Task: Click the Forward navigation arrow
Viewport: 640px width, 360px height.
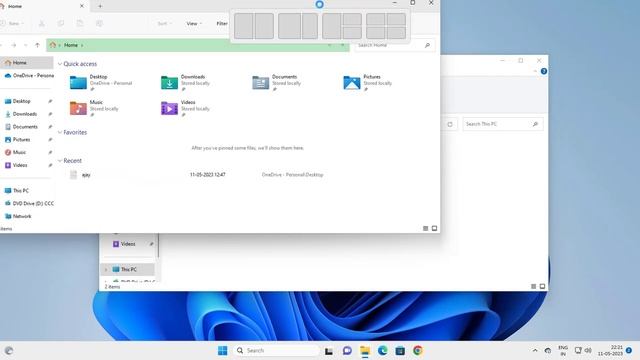Action: tap(14, 45)
